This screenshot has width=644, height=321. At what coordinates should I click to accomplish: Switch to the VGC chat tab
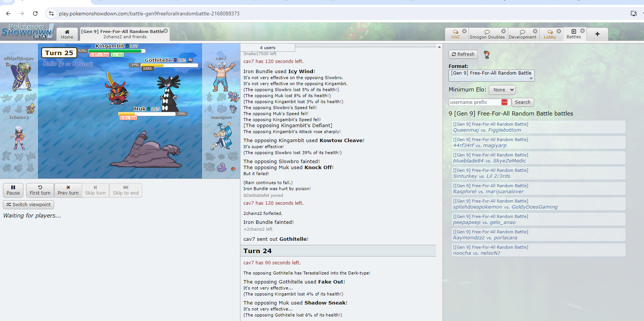coord(455,34)
